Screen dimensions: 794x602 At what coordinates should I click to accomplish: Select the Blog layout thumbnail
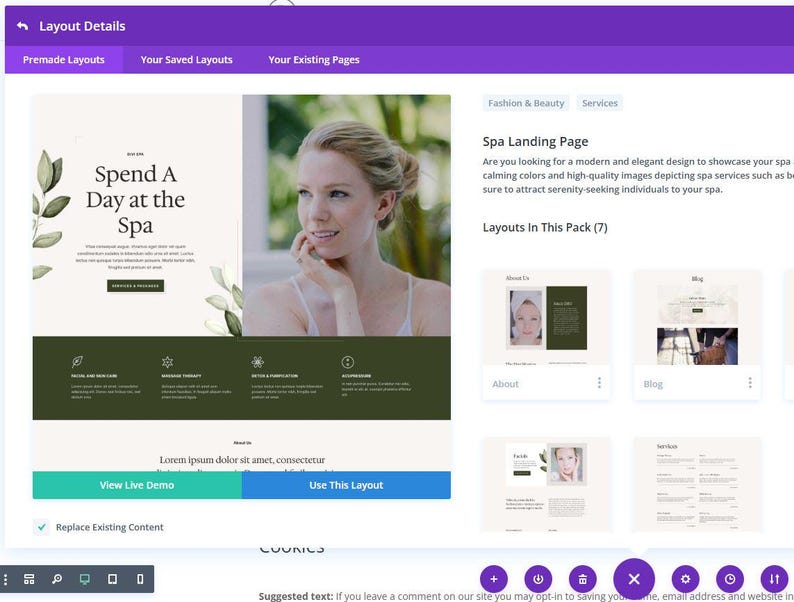pyautogui.click(x=697, y=318)
